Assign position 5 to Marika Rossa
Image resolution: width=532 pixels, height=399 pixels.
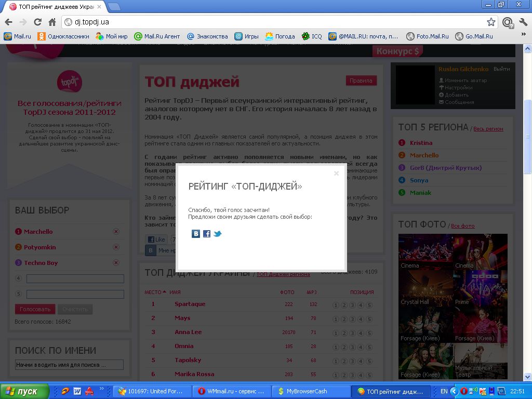pos(369,375)
